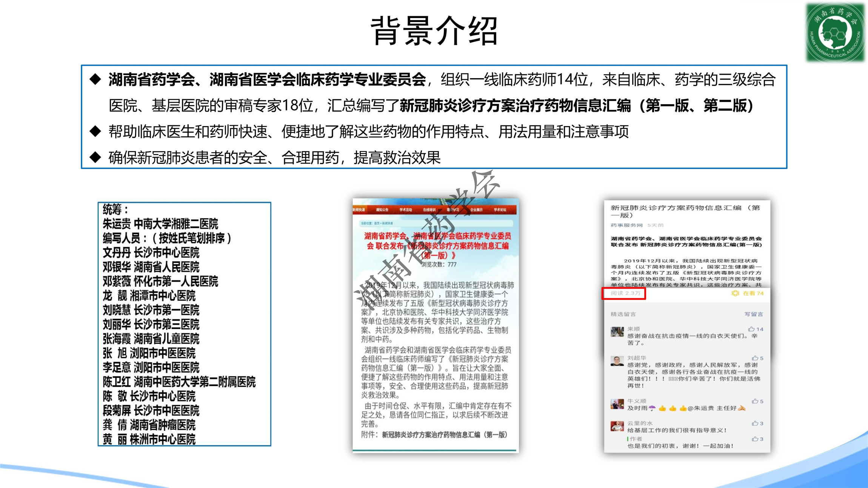Image resolution: width=868 pixels, height=488 pixels.
Task: Click the 首页 breadcrumb link
Action: (377, 223)
